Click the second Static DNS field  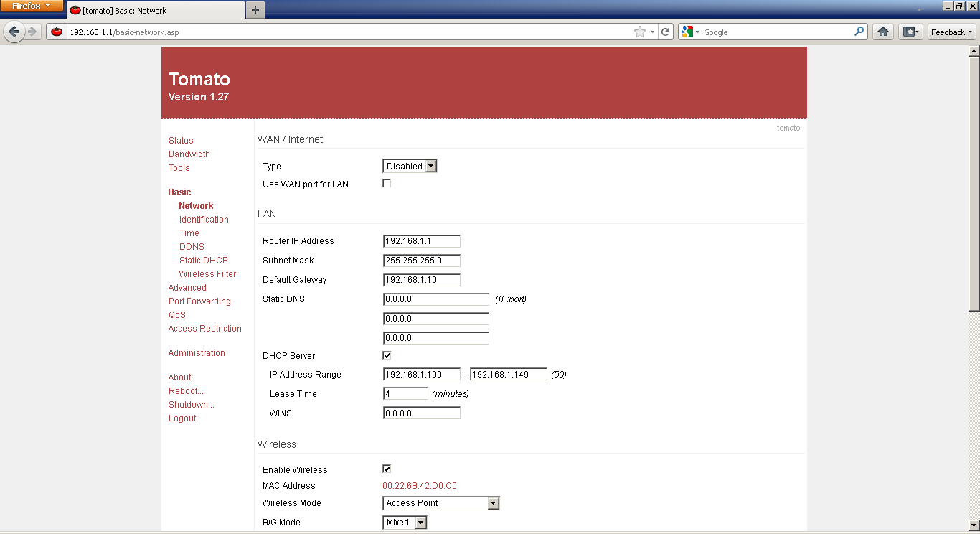(436, 319)
